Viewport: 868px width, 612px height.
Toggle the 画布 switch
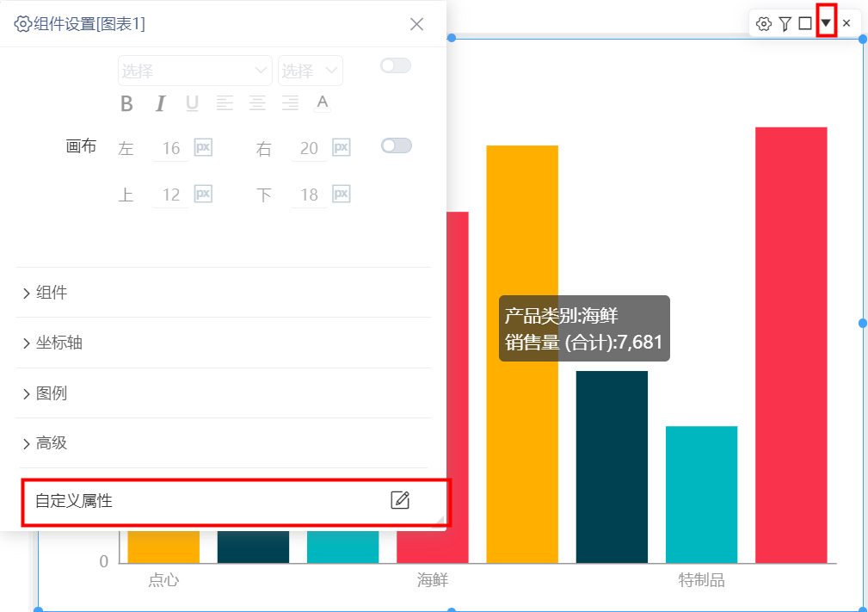(397, 145)
